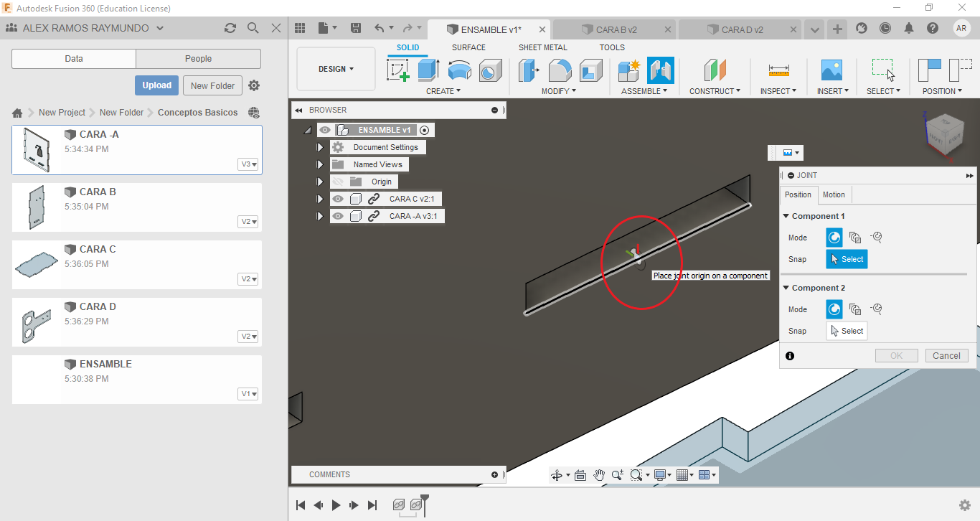Open the CREATE dropdown menu
Image resolution: width=980 pixels, height=521 pixels.
pyautogui.click(x=443, y=91)
